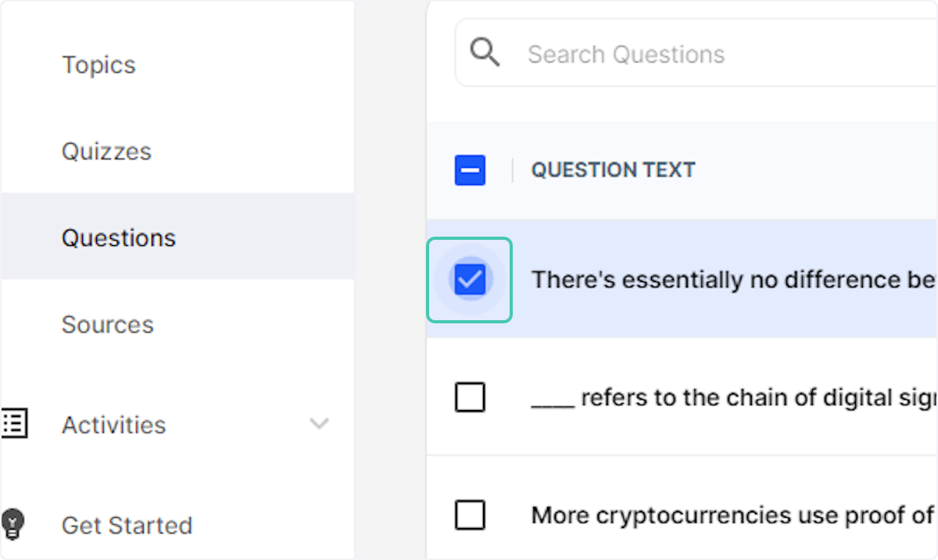Uncheck the highlighted question's checkbox

[470, 280]
